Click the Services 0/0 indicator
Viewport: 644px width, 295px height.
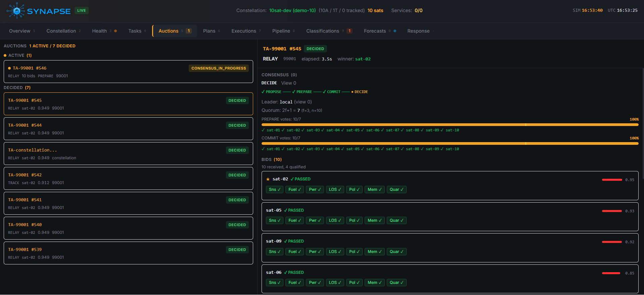(x=407, y=10)
